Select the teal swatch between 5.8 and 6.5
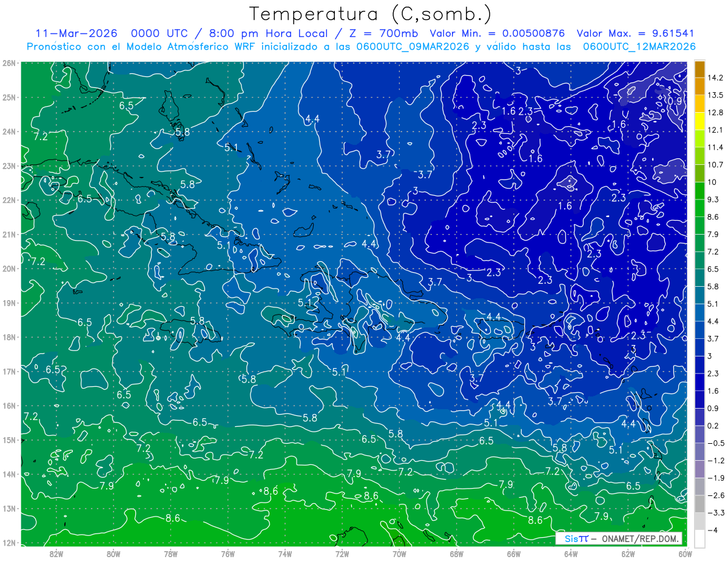This screenshot has height=562, width=728. pos(699,277)
